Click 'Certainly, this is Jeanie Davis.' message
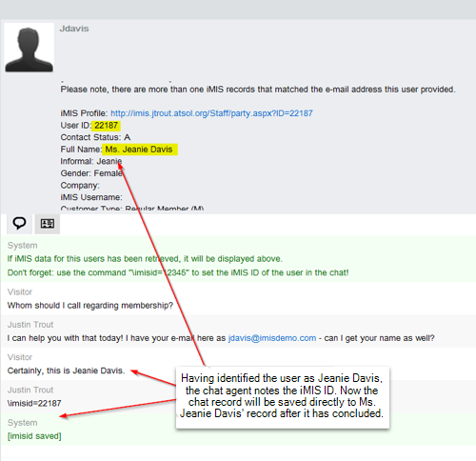Screen dimensions: 476x461 (66, 371)
